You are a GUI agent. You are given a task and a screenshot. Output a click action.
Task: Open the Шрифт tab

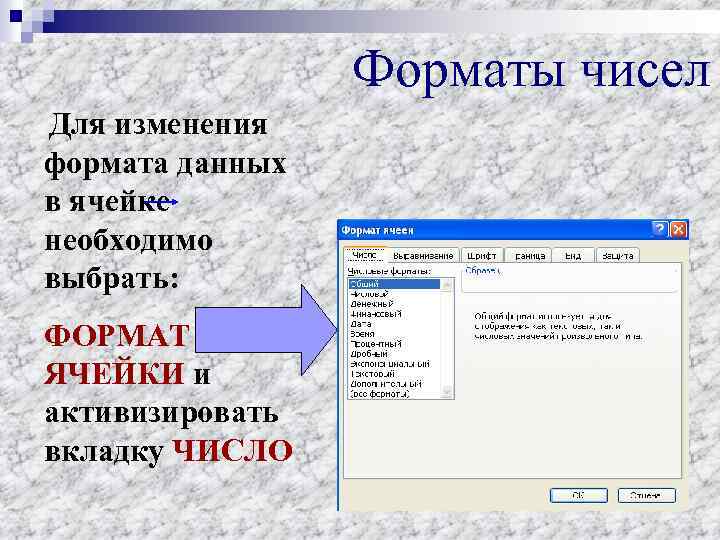(482, 256)
